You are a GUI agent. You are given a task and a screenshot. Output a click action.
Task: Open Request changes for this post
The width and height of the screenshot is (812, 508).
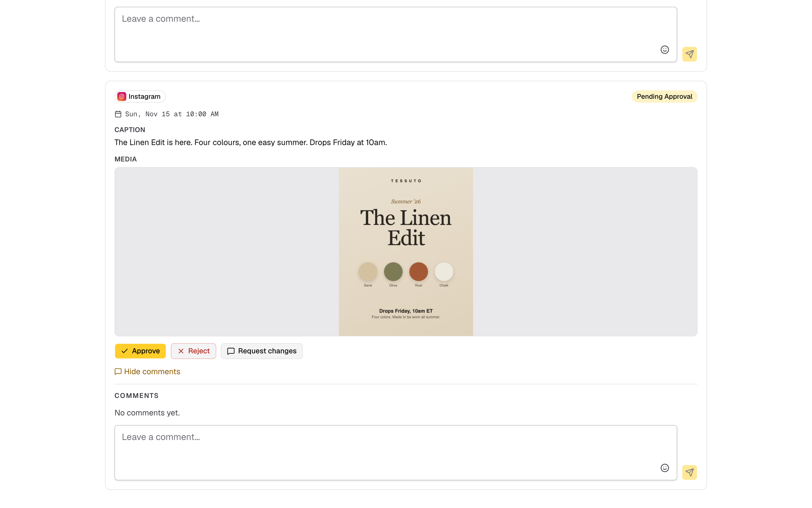tap(261, 351)
